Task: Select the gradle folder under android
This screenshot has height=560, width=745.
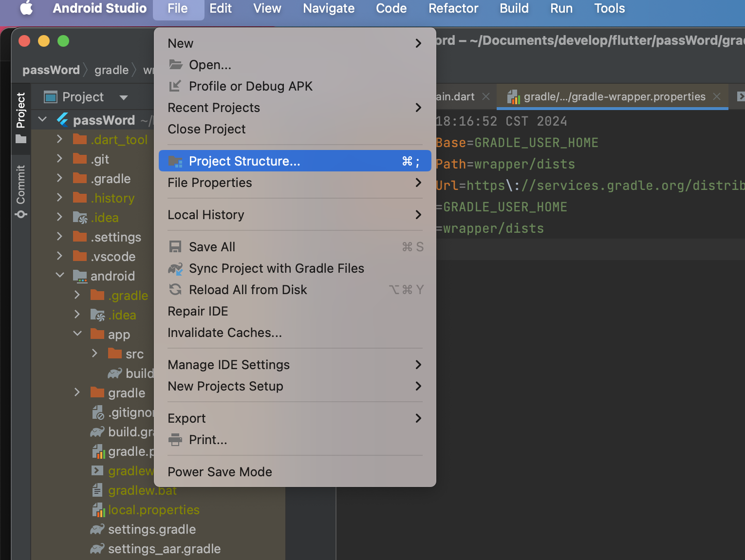Action: pos(126,393)
